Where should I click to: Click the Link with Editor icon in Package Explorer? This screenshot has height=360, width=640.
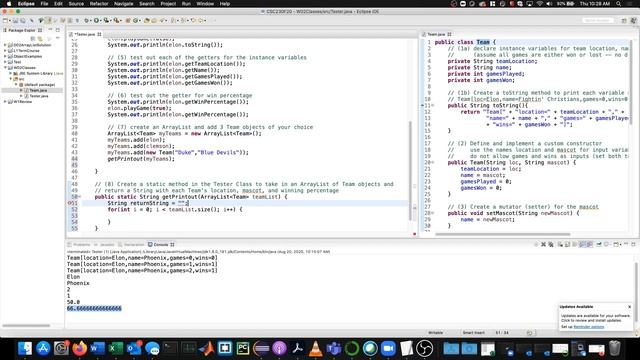tap(40, 38)
